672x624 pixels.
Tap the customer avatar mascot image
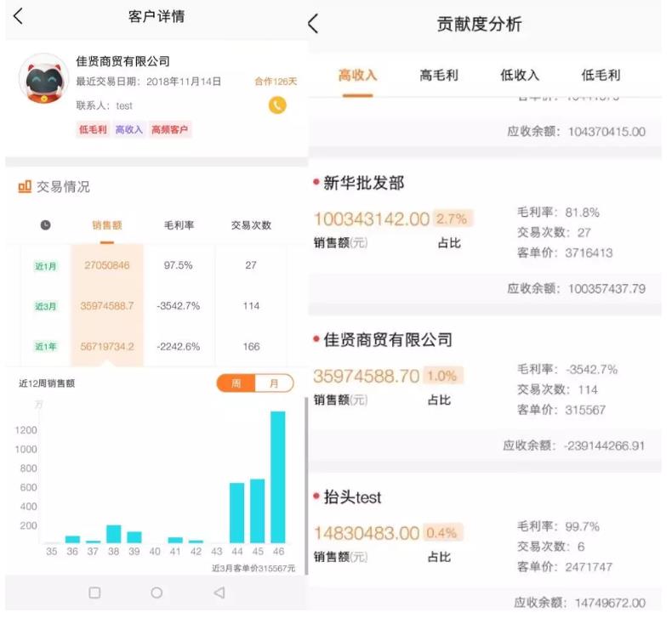[x=43, y=80]
